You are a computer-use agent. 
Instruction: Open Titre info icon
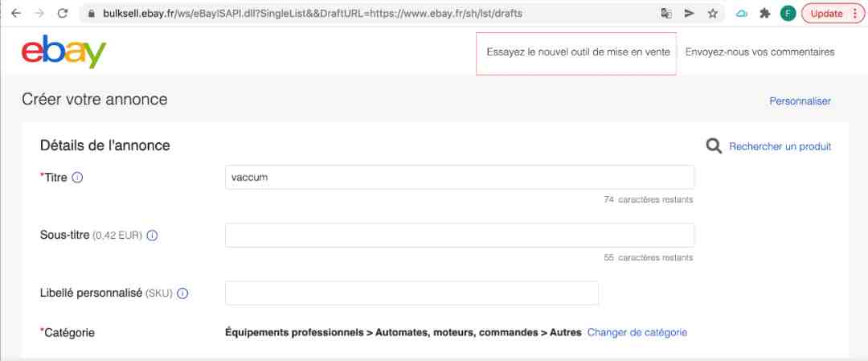[77, 178]
